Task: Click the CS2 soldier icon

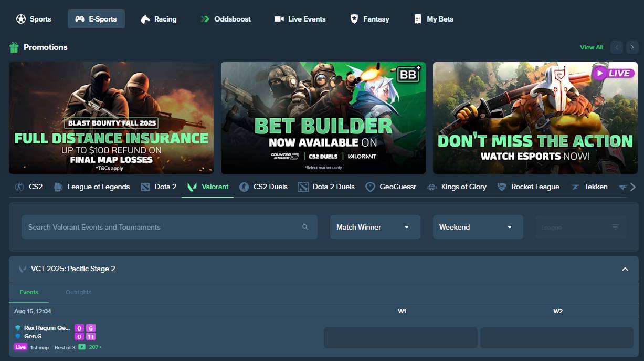Action: point(19,187)
